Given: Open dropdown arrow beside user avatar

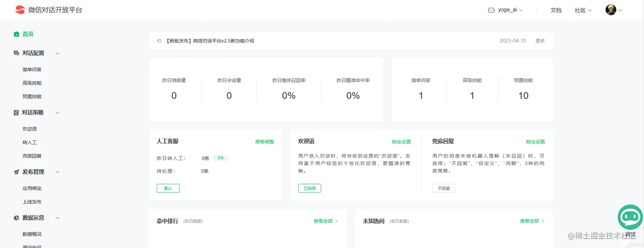Looking at the screenshot, I should tap(620, 10).
